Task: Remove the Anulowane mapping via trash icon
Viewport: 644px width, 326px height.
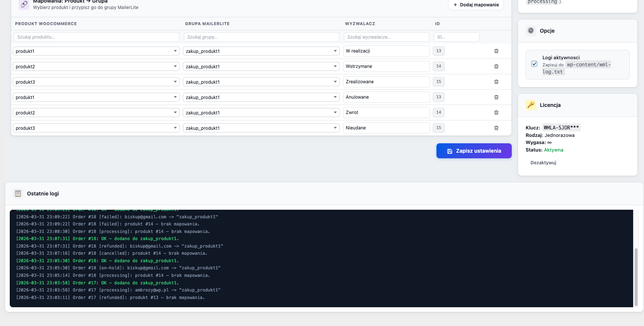Action: [x=496, y=97]
